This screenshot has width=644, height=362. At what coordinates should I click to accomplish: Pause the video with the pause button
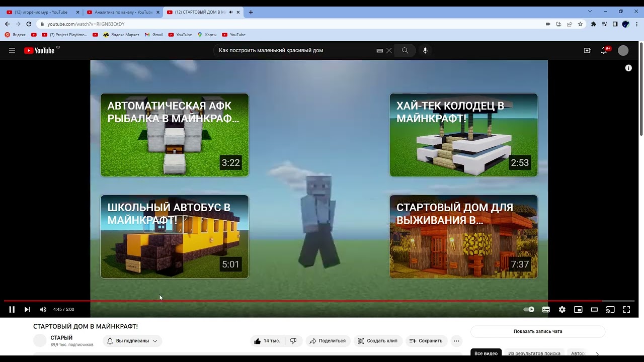click(12, 310)
